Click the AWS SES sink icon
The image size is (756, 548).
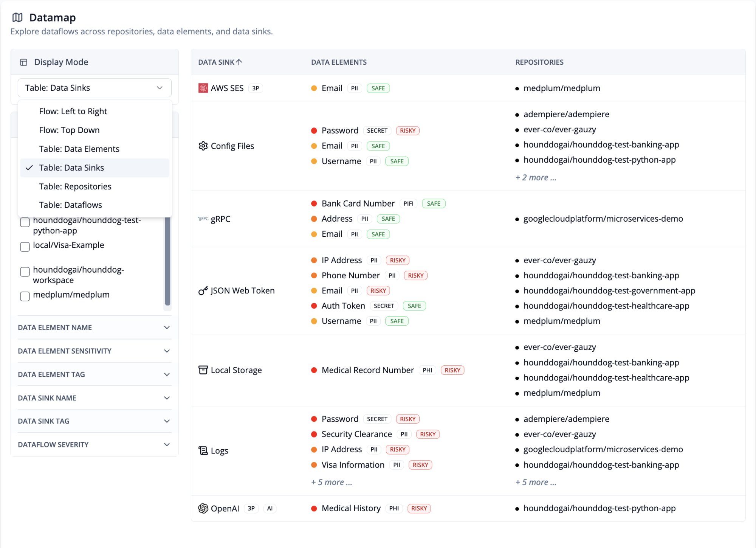pos(203,88)
